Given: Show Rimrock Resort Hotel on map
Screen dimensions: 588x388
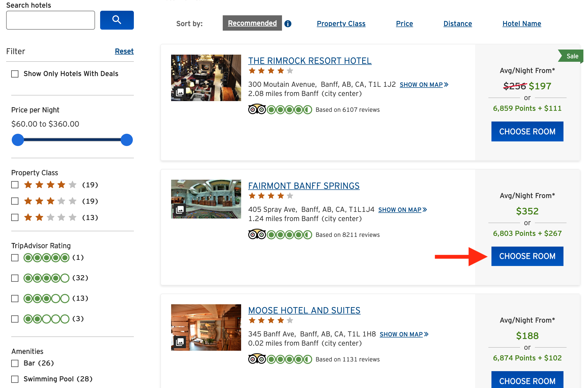Looking at the screenshot, I should [424, 84].
